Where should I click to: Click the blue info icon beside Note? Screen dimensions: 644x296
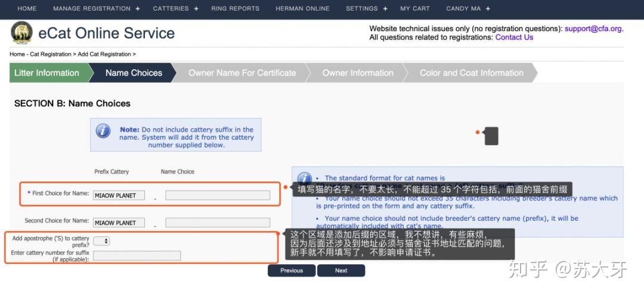coord(103,131)
